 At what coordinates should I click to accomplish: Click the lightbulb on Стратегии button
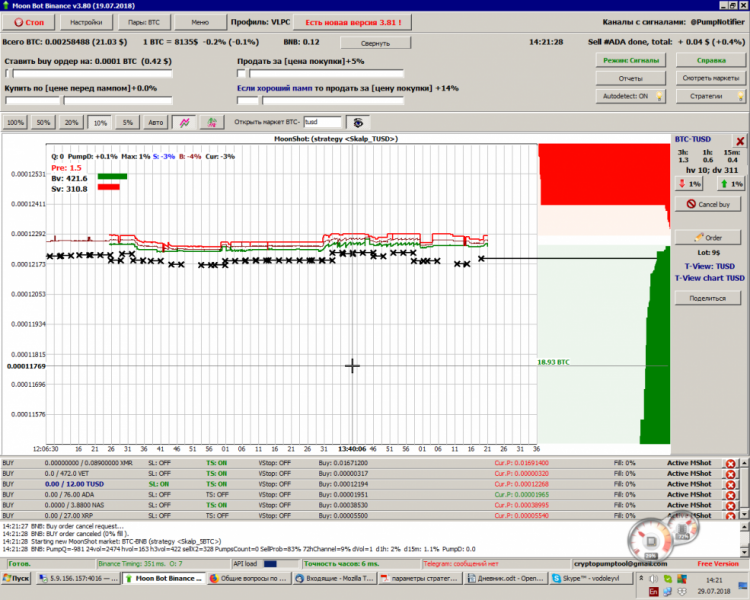pos(740,96)
